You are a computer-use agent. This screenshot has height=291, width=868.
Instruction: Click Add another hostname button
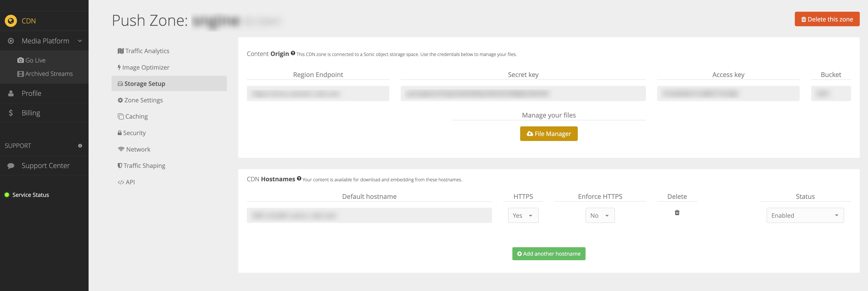tap(549, 254)
